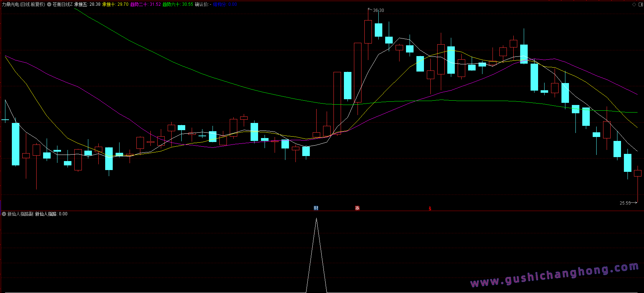Click the 36.30 high price label
This screenshot has height=293, width=644.
(378, 10)
